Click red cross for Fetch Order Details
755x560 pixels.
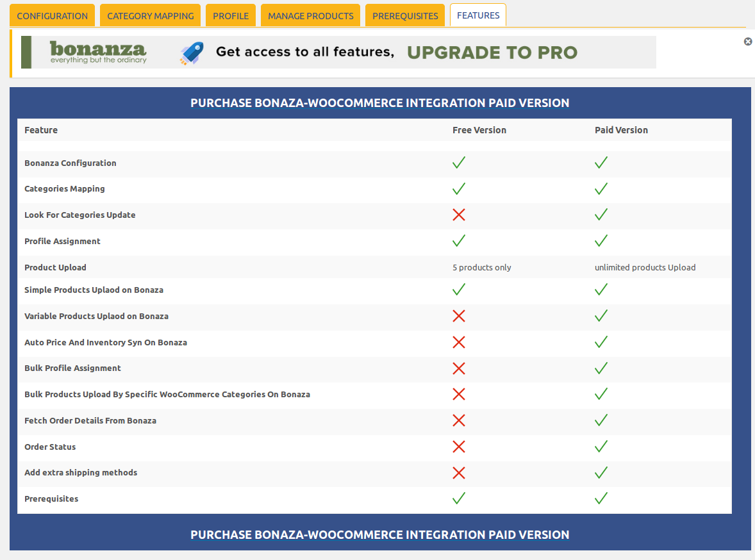coord(459,420)
